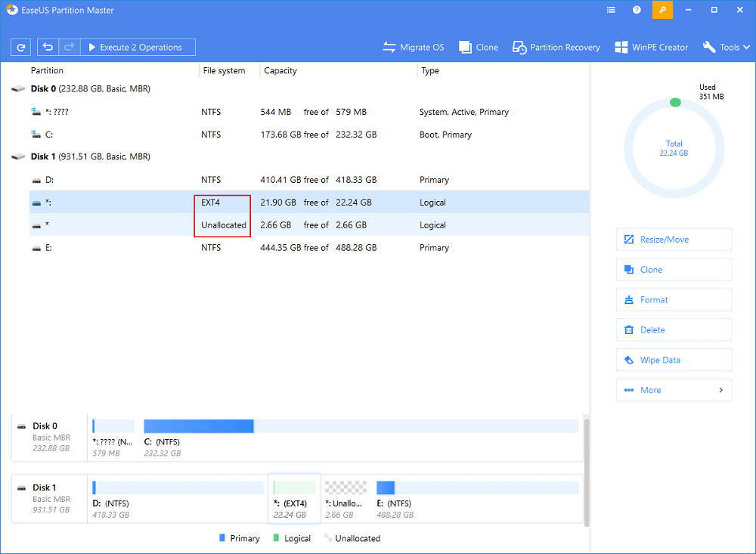Click Format in the right panel
Viewport: 756px width, 554px height.
coord(674,300)
